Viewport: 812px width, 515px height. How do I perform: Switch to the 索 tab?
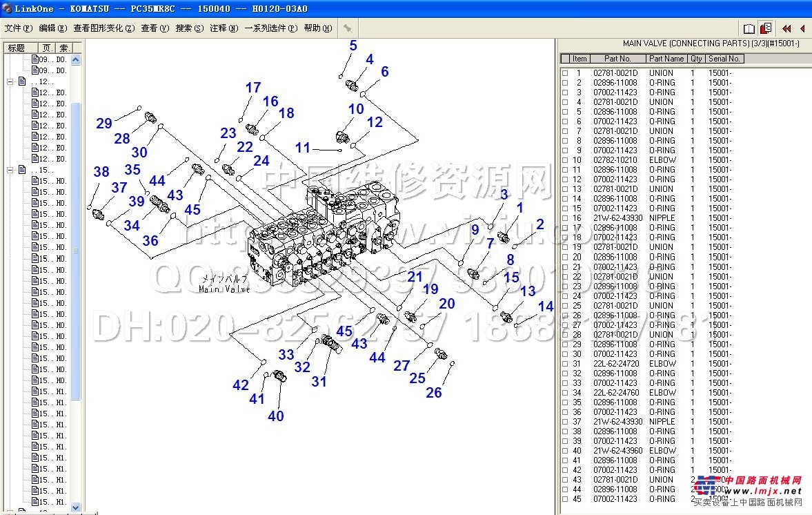(x=63, y=48)
